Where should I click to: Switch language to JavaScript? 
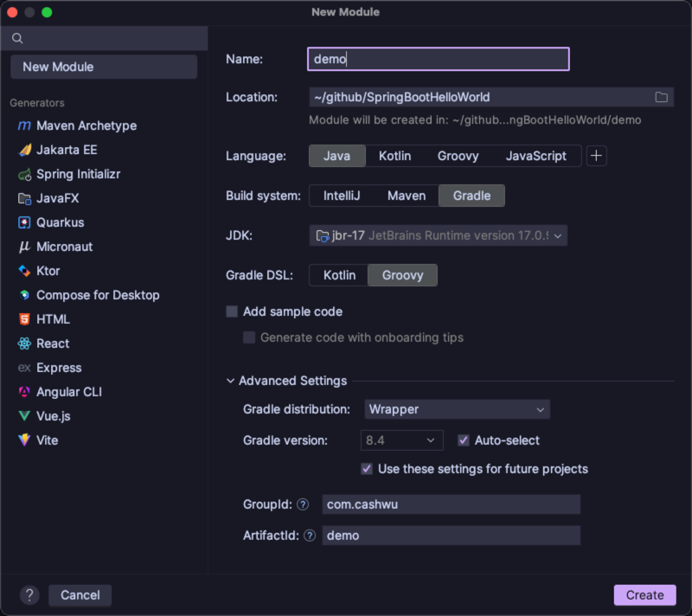coord(535,156)
